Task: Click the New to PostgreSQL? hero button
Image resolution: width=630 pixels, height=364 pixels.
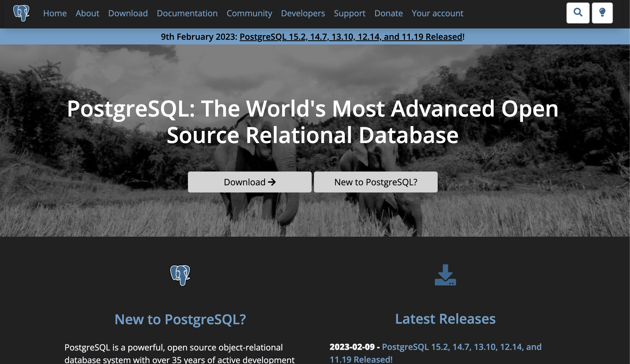Action: (376, 182)
